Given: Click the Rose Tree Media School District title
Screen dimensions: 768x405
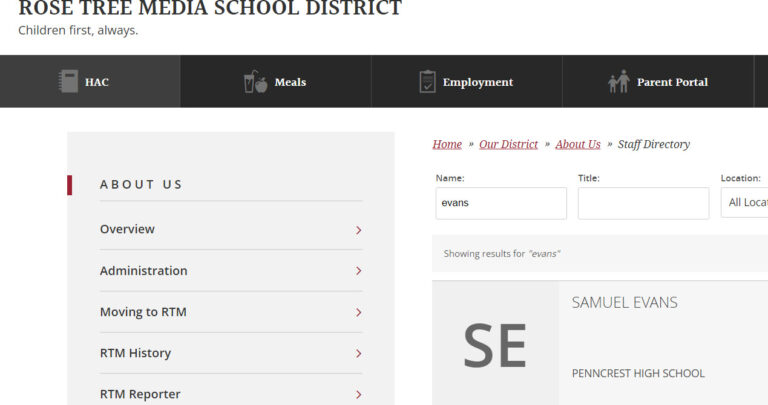Looking at the screenshot, I should 210,8.
